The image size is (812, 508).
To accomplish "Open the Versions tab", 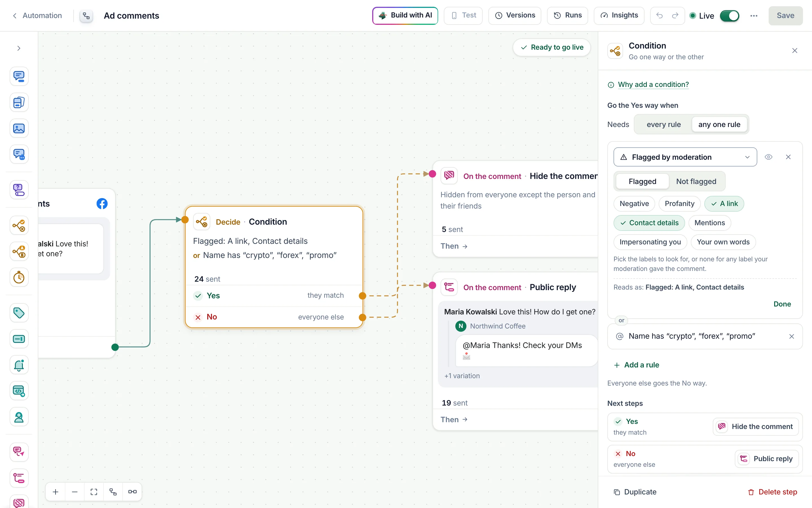I will pos(515,16).
